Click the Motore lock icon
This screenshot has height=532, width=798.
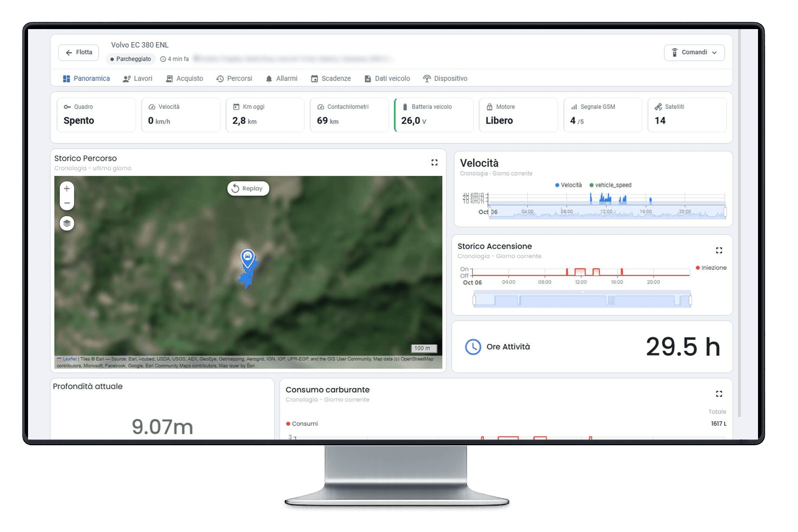click(x=489, y=107)
